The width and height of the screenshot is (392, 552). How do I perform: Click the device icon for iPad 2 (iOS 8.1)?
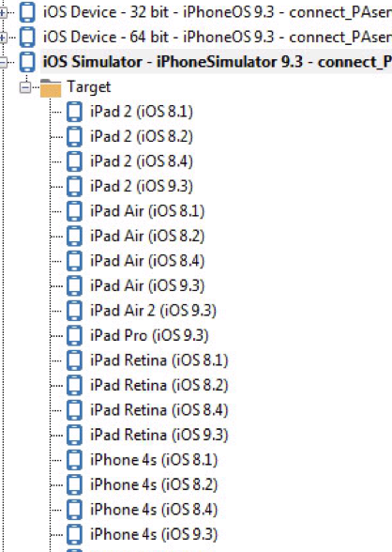point(74,112)
